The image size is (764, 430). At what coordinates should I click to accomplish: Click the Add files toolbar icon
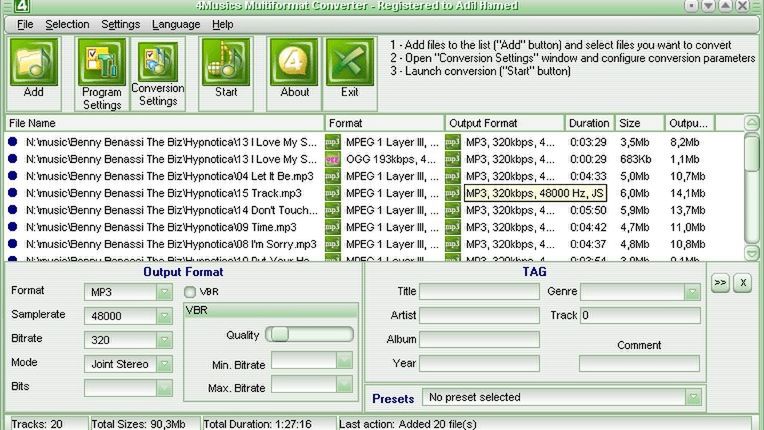34,66
